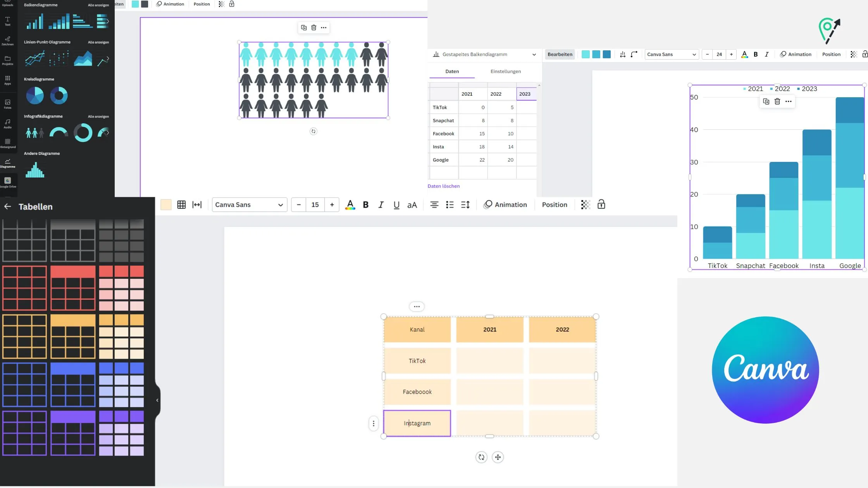Click the font size field showing 15

[x=315, y=204]
